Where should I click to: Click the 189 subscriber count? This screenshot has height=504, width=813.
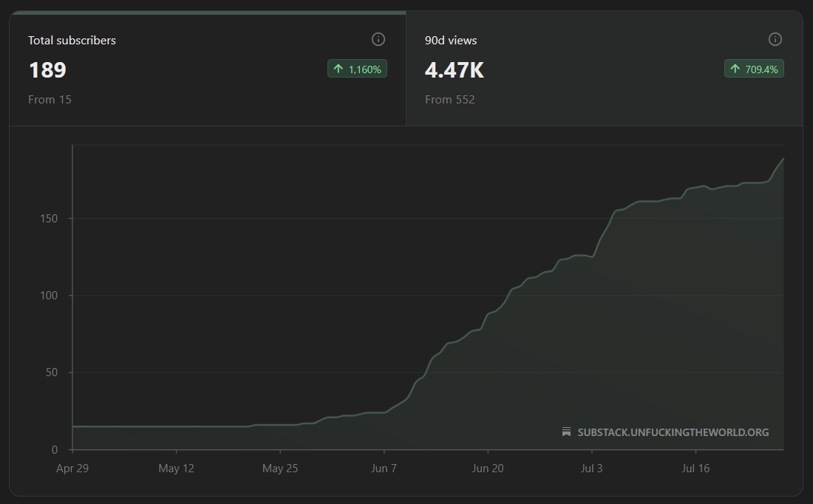pyautogui.click(x=48, y=70)
